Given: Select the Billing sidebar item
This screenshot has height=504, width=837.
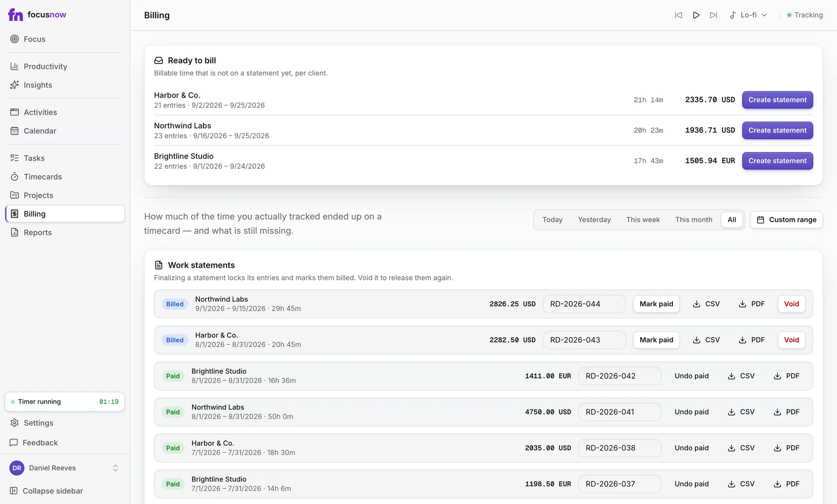Looking at the screenshot, I should (65, 214).
